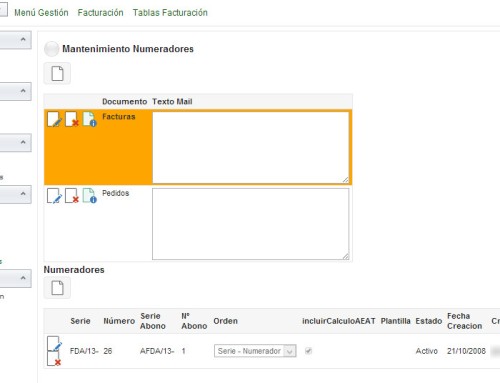Click the Nº Abono column header
The width and height of the screenshot is (500, 383).
194,321
